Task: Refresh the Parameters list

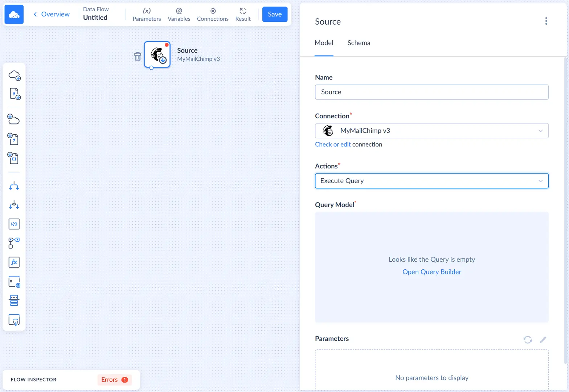Action: point(528,340)
